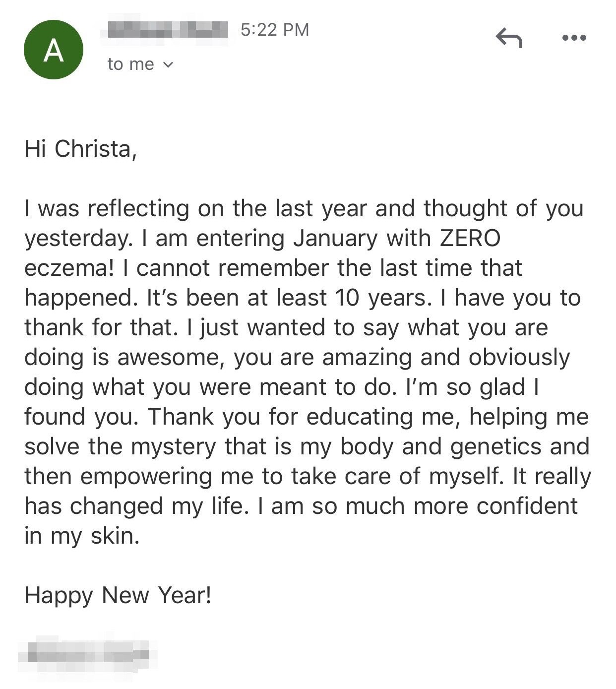Expand recipient details chevron beside 'to me'
Image resolution: width=616 pixels, height=689 pixels.
click(x=169, y=64)
